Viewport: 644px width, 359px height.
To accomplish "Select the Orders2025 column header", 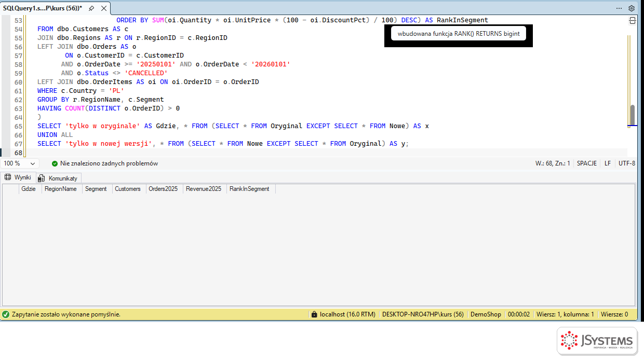I will (164, 189).
